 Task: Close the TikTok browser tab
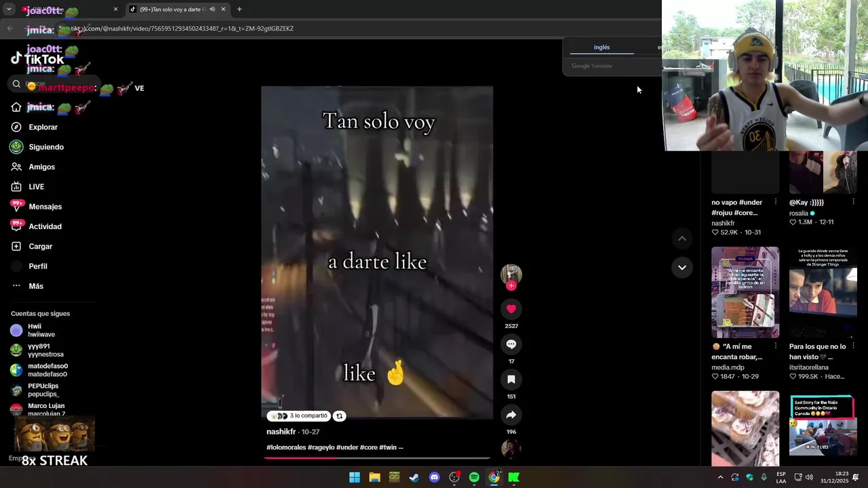(x=223, y=9)
